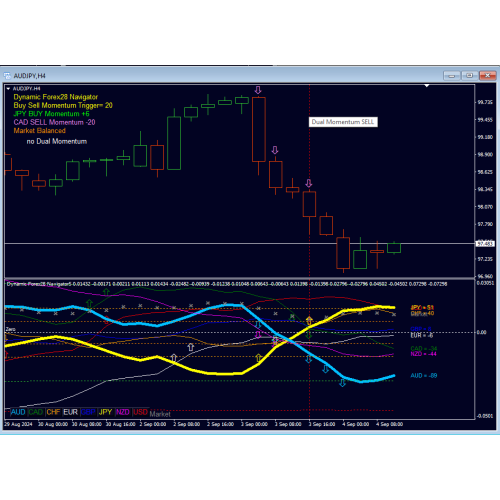Viewport: 500px width, 500px height.
Task: Click the 96.960 price axis label
Action: coord(485,276)
